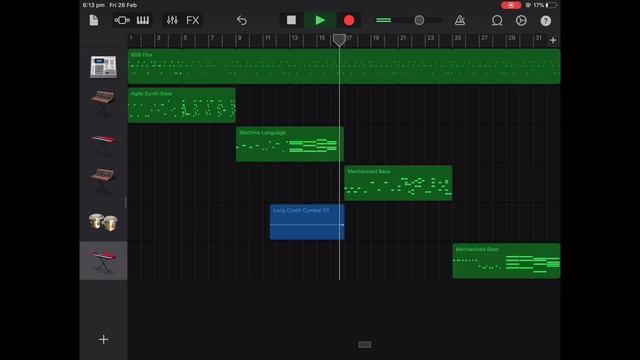Select the 808 Flex drum region
Viewport: 640px width, 360px height.
click(344, 67)
